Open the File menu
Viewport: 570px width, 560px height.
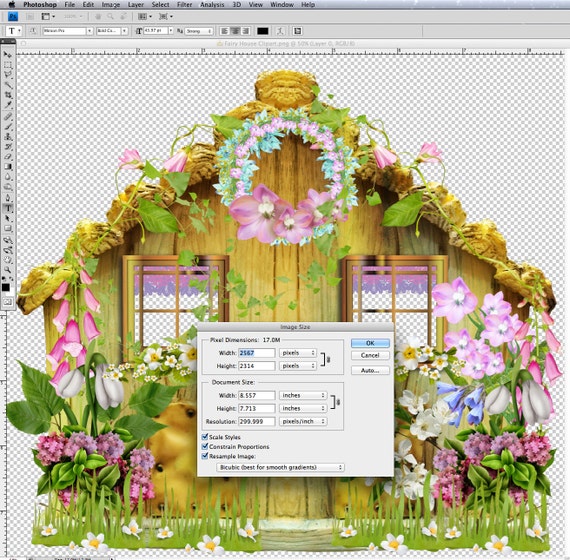(x=69, y=5)
